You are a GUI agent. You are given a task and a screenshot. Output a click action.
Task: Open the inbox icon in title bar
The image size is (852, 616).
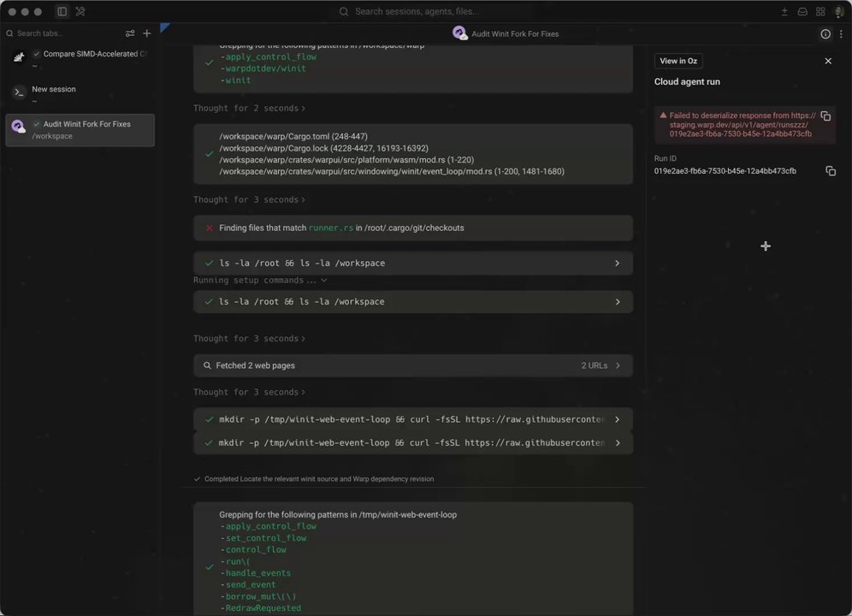coord(802,11)
